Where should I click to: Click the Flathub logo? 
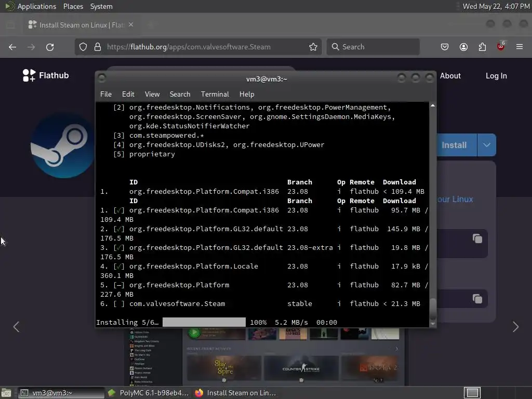pos(46,75)
